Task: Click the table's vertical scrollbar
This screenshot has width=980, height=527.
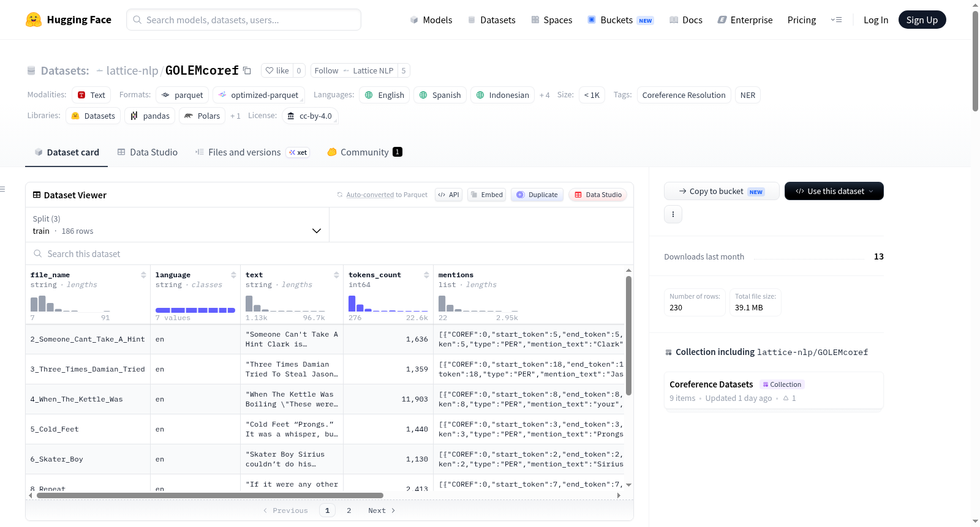Action: point(628,335)
